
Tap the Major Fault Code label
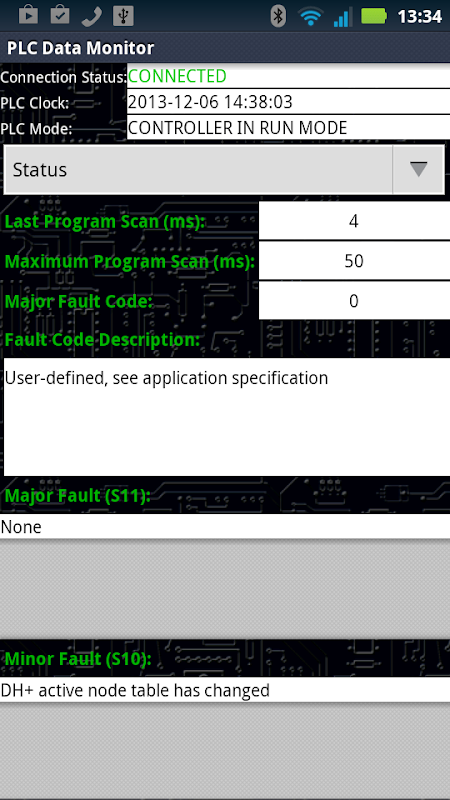pyautogui.click(x=79, y=302)
